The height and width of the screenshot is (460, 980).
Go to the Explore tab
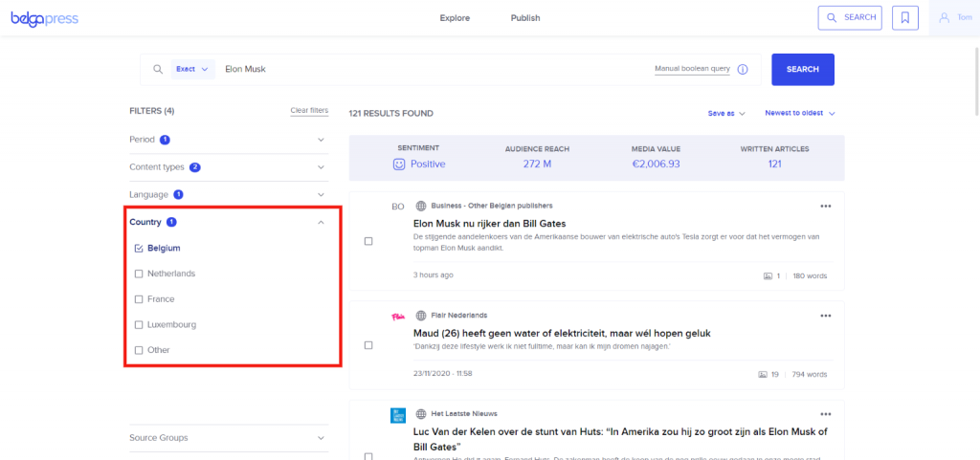455,18
